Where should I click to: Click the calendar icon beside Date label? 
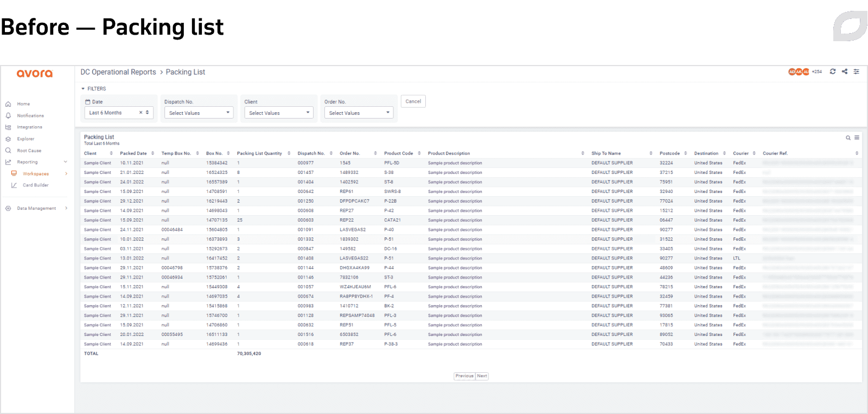(x=88, y=102)
